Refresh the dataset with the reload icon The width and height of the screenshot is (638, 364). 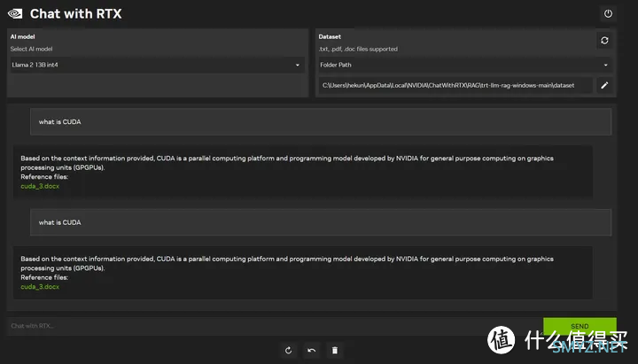[x=604, y=40]
